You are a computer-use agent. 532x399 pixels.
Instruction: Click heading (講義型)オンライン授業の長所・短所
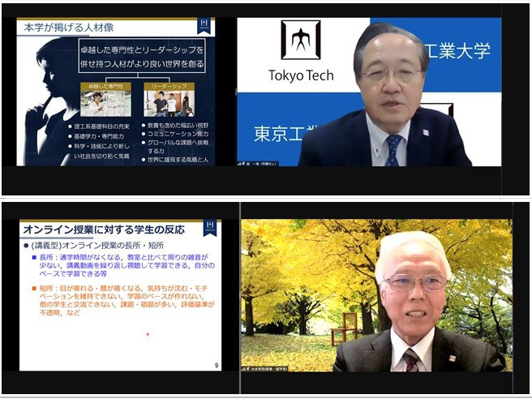(94, 245)
